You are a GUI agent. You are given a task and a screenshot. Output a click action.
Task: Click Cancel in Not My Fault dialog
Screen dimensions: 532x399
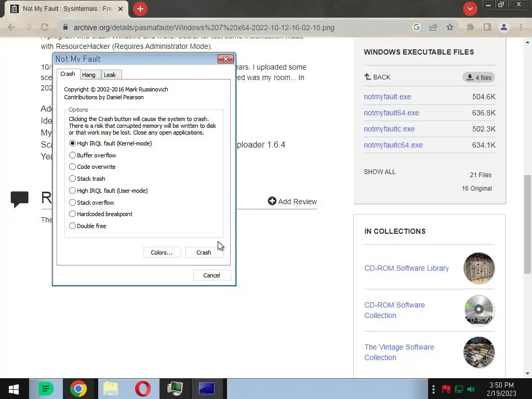tap(212, 275)
